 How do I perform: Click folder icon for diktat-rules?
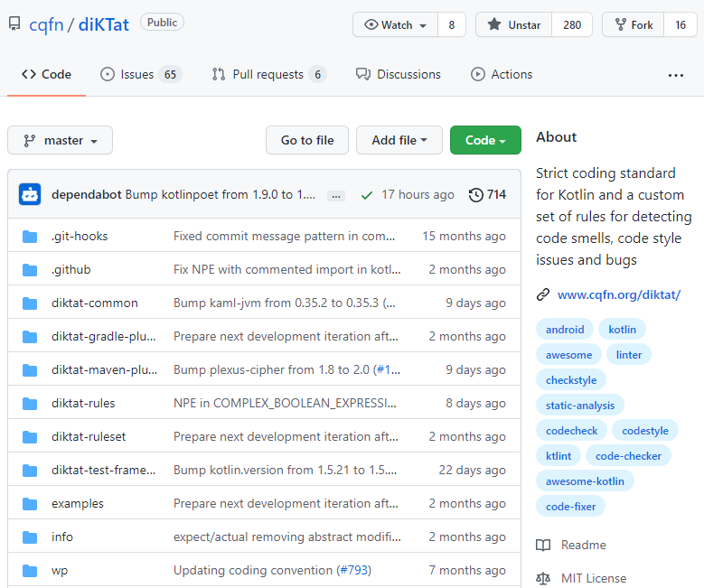30,404
